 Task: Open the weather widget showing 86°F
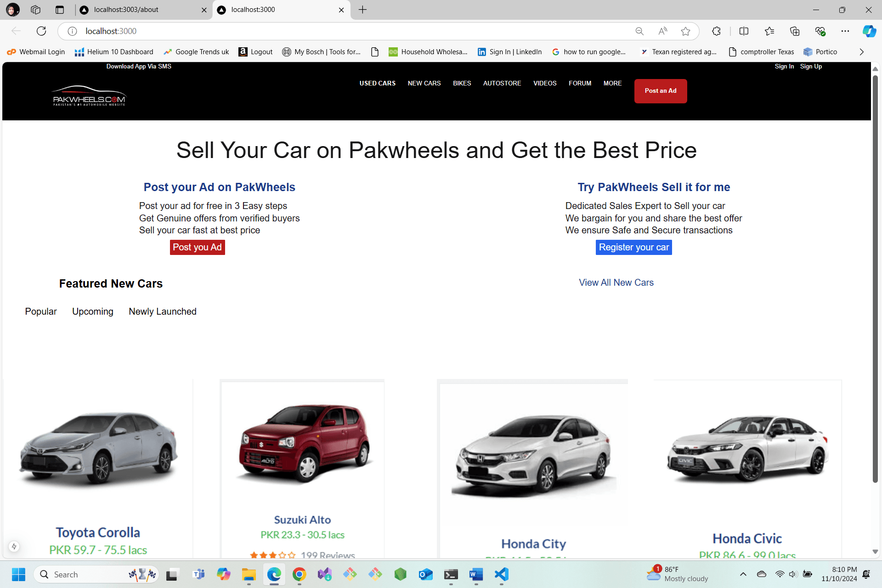(678, 574)
